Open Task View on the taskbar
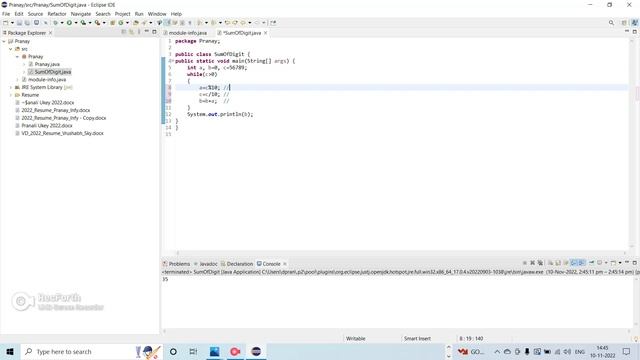This screenshot has height=360, width=640. pos(193,351)
